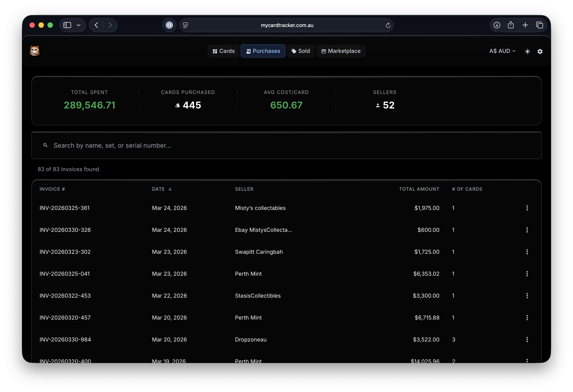The height and width of the screenshot is (392, 573).
Task: Open the row actions menu for the Dropzoneau invoice
Action: pos(527,339)
